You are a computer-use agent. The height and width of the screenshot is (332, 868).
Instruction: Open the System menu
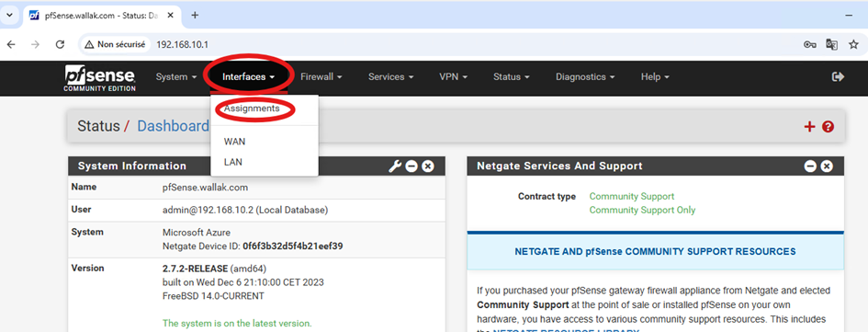click(176, 77)
